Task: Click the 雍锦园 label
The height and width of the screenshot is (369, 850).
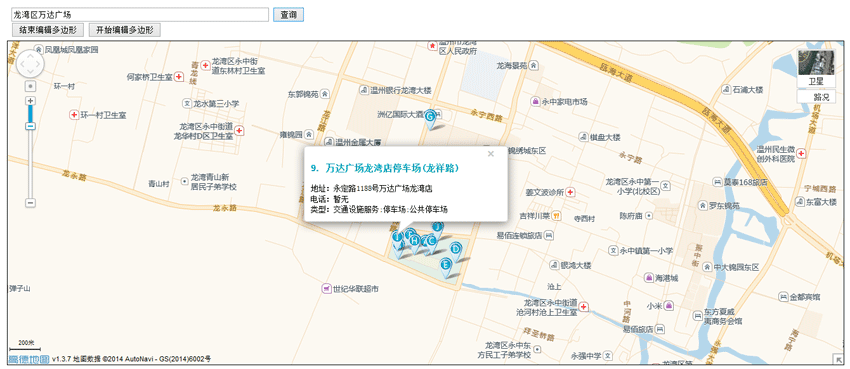Action: 291,134
